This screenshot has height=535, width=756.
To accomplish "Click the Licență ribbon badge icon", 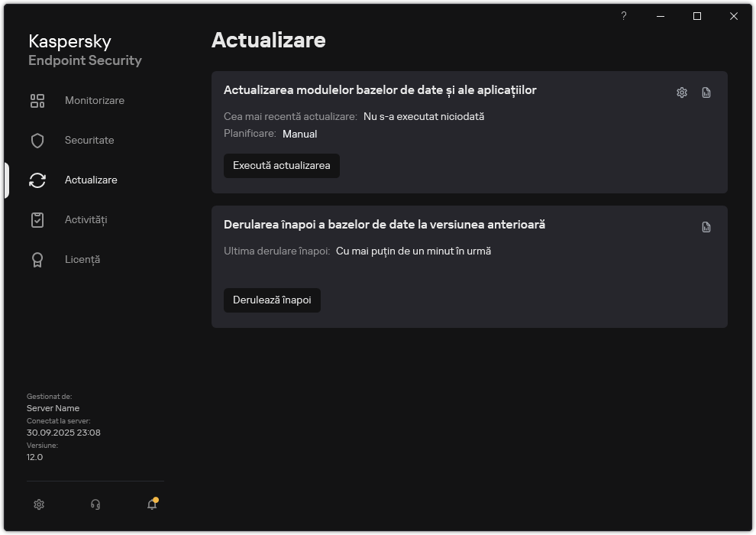I will point(37,260).
